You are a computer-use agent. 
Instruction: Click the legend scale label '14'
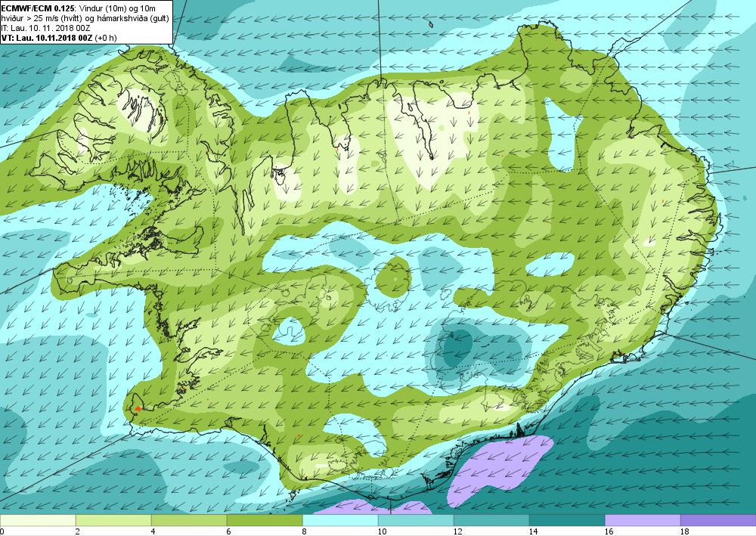[533, 531]
